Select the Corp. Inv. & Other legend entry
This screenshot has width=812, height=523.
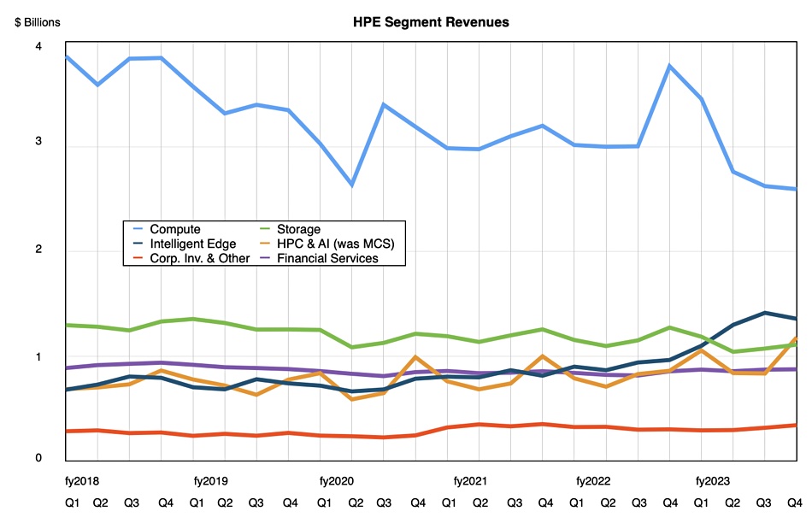(x=191, y=258)
